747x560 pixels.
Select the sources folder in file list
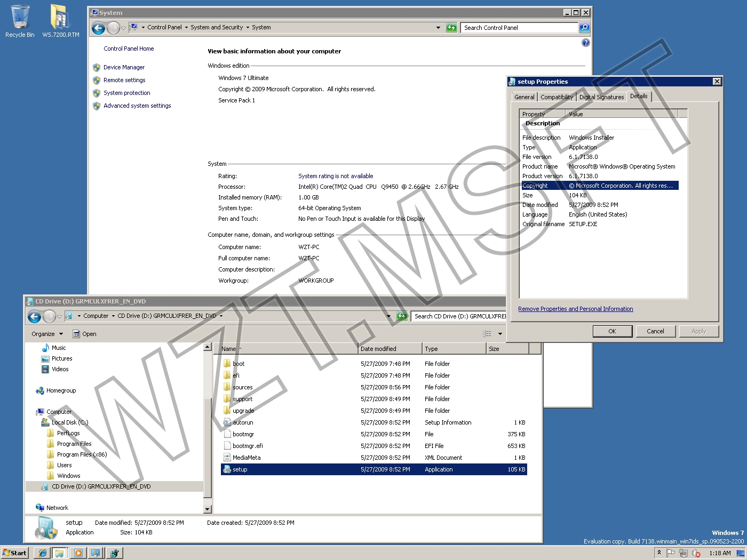click(x=242, y=387)
